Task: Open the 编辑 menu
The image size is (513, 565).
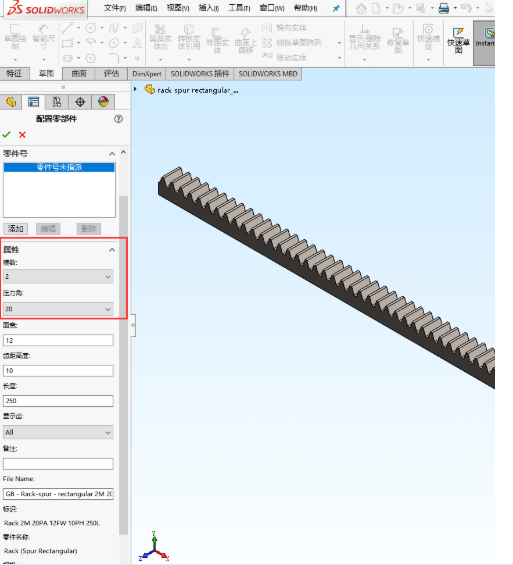Action: pyautogui.click(x=146, y=8)
